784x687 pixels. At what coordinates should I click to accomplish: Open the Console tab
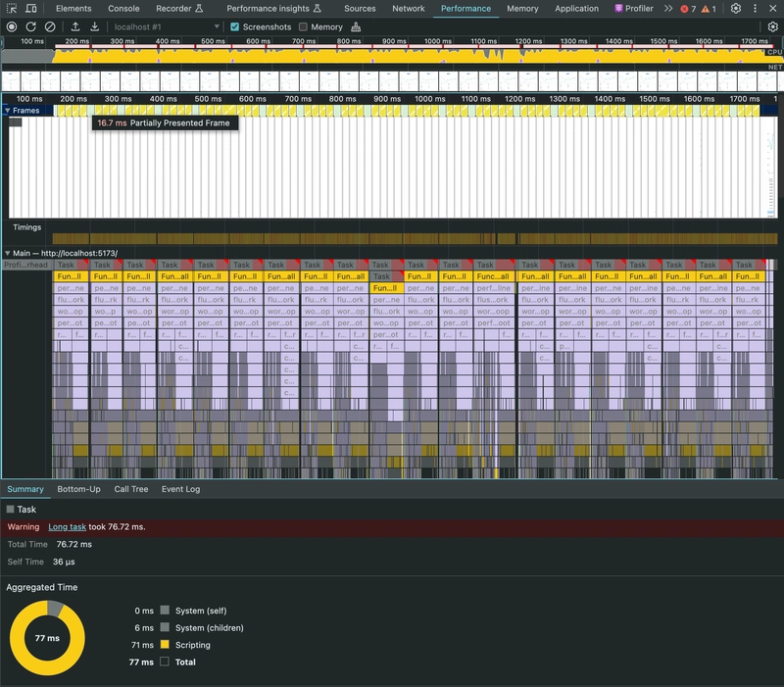coord(124,9)
